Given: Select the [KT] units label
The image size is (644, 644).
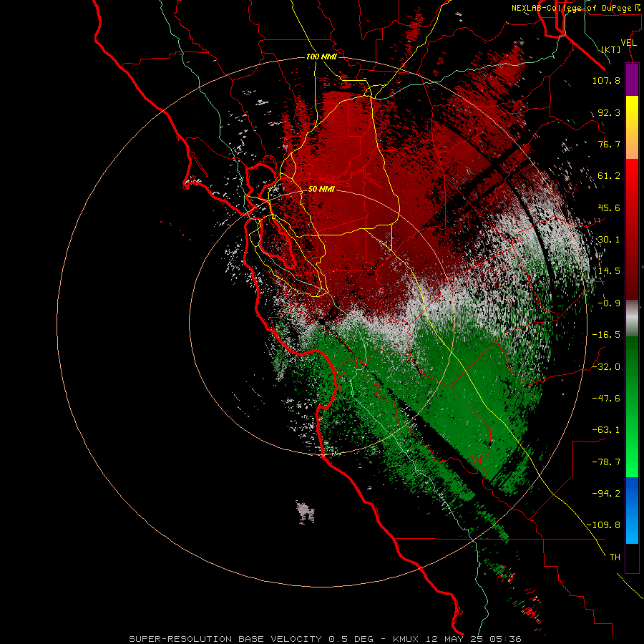Looking at the screenshot, I should 611,49.
